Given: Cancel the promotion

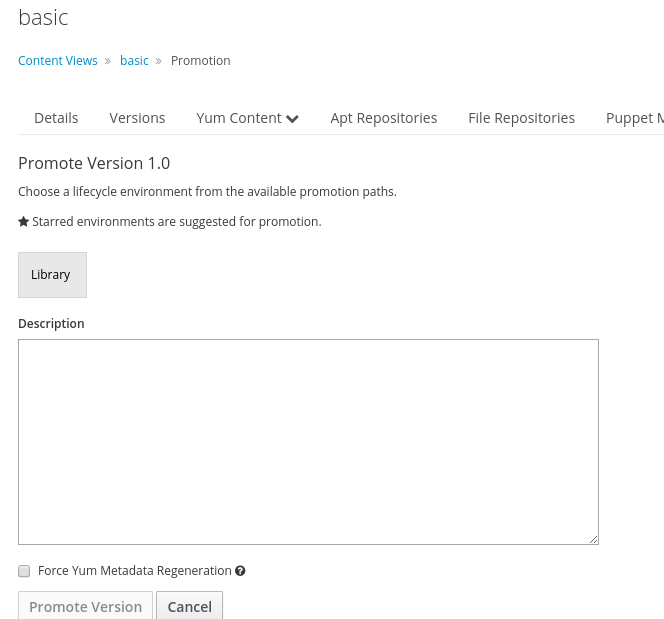Looking at the screenshot, I should tap(189, 606).
